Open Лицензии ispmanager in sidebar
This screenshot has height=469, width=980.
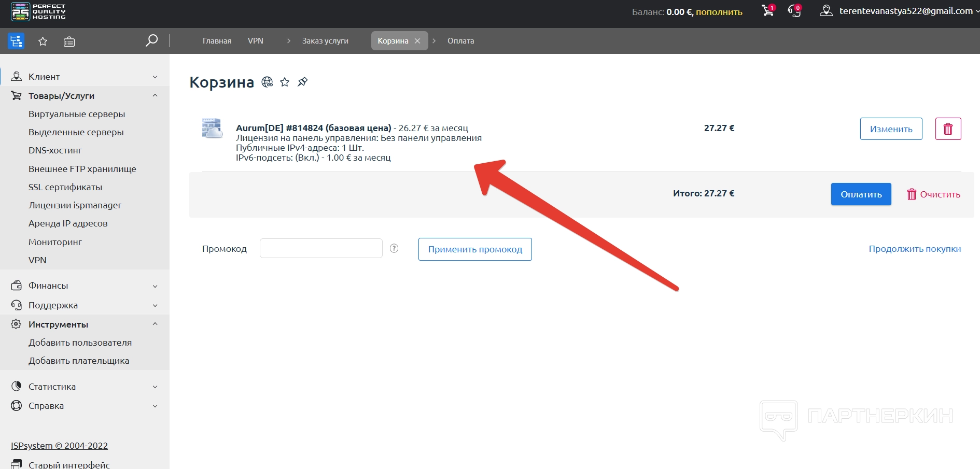click(x=75, y=205)
